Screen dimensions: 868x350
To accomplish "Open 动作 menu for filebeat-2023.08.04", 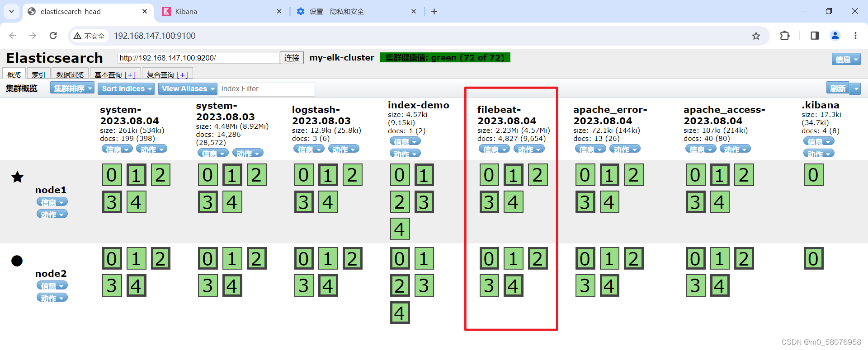I will pos(529,149).
